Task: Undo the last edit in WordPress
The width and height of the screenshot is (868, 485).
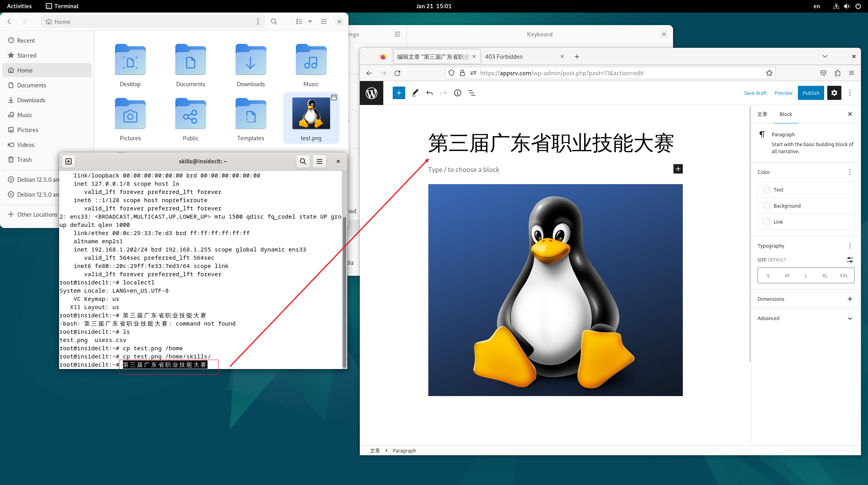Action: pos(429,93)
